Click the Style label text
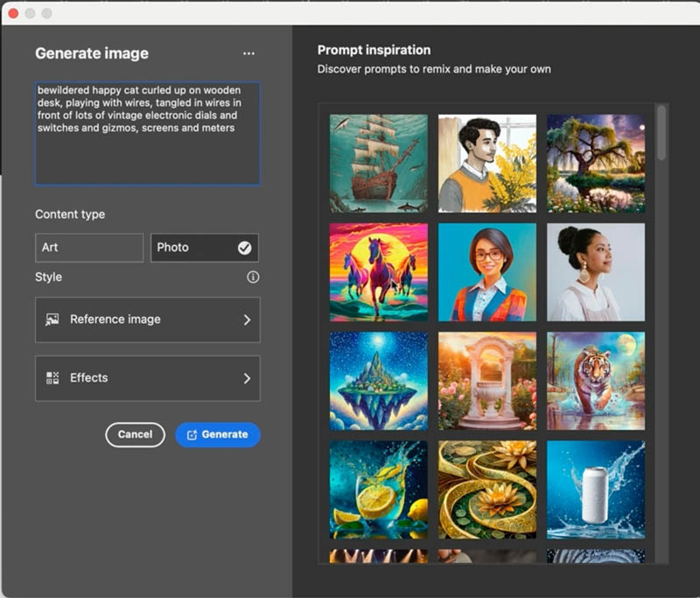This screenshot has height=598, width=700. (x=49, y=277)
